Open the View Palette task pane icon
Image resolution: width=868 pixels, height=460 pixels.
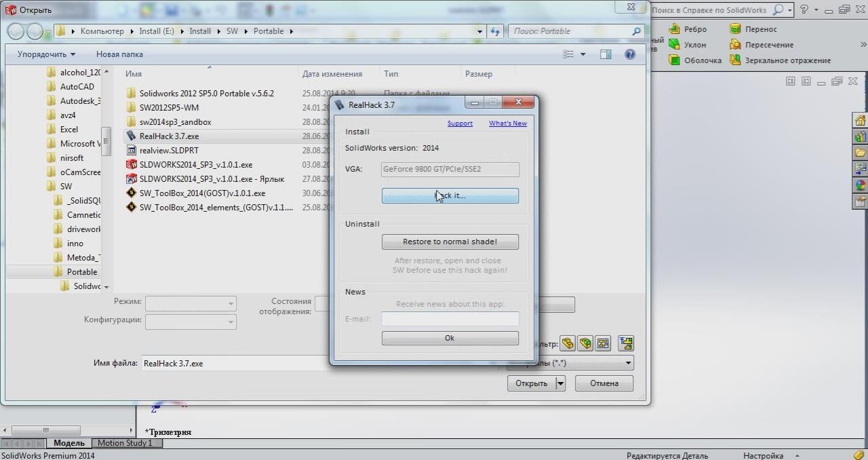(x=861, y=168)
